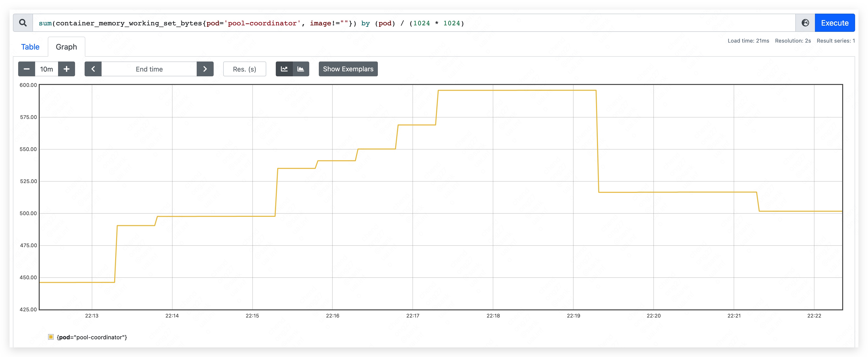Click the 22:22 x-axis label
Viewport: 868px width, 357px height.
814,316
